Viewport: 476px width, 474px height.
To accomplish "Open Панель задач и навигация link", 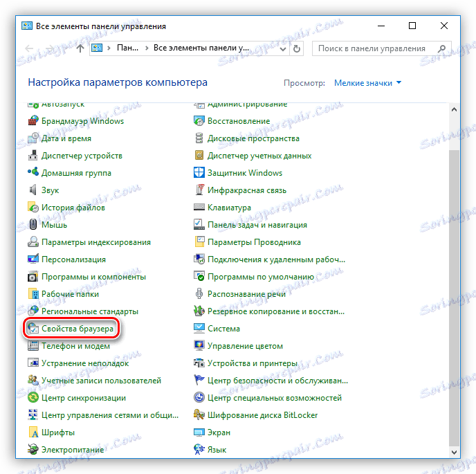I will click(x=257, y=225).
